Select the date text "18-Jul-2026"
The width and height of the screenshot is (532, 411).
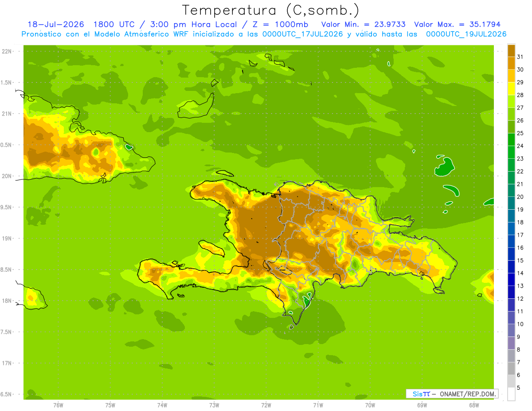[56, 24]
